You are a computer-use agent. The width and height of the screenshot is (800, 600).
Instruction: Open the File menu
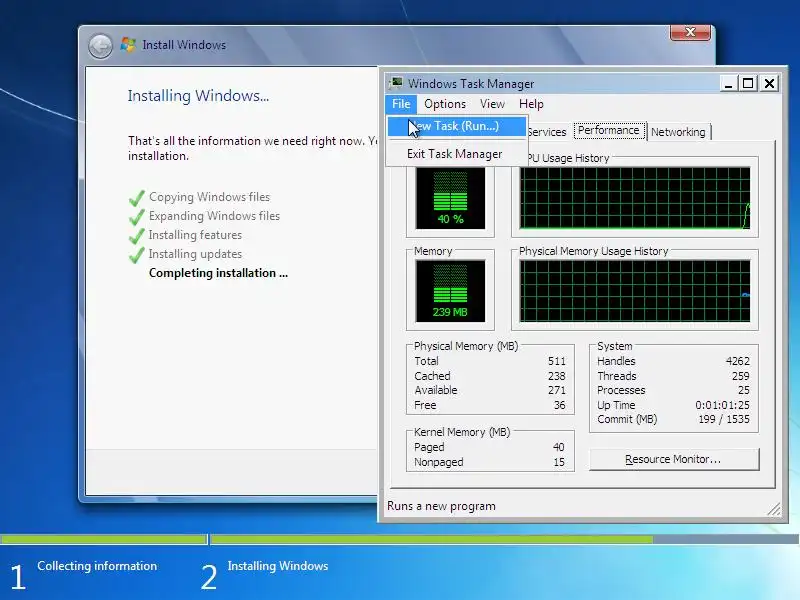[x=401, y=104]
